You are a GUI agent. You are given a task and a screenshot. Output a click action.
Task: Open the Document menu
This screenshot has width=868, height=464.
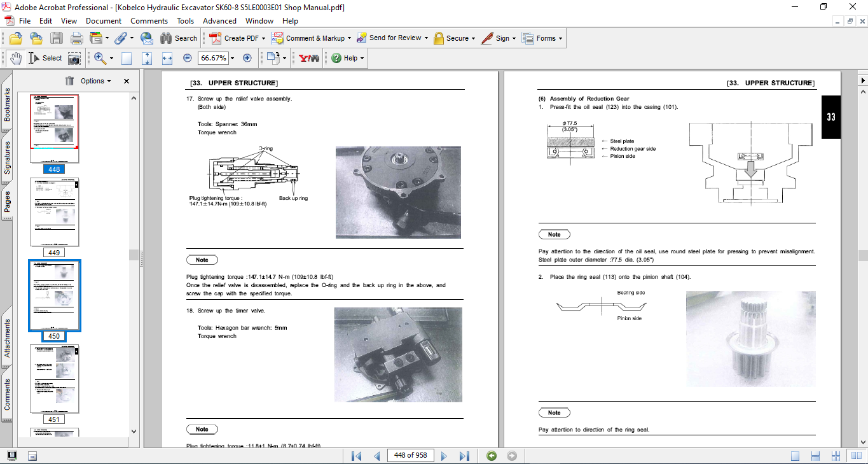click(104, 21)
